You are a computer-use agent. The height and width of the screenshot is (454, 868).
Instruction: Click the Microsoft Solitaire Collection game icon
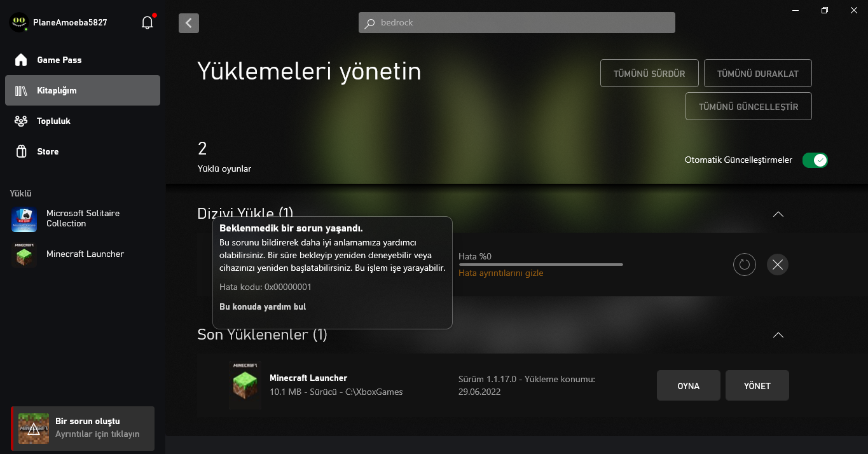click(24, 219)
